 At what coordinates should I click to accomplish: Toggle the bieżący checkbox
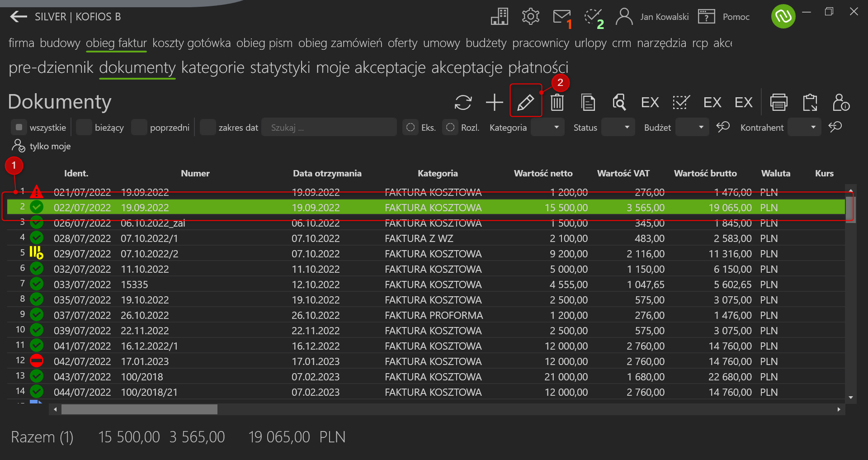point(84,127)
